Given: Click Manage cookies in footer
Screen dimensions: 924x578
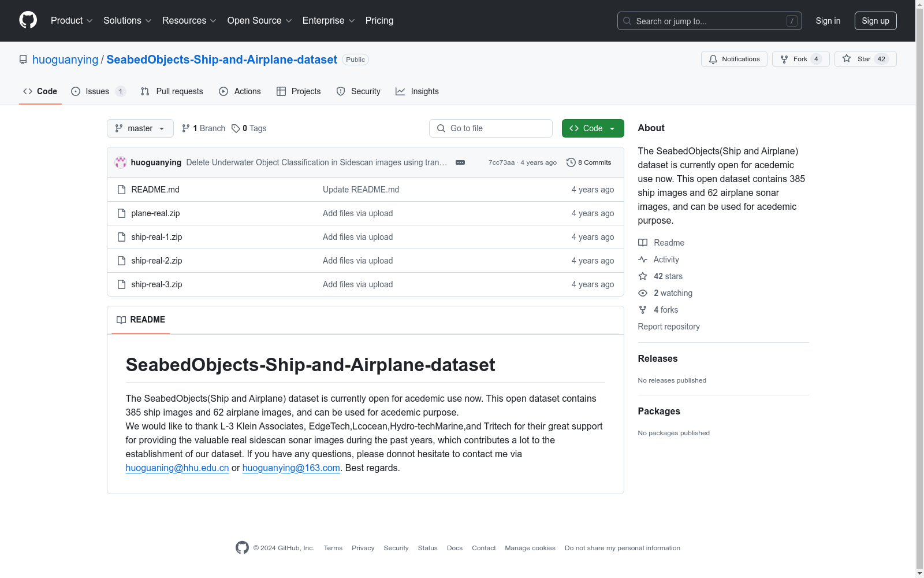Looking at the screenshot, I should point(530,548).
